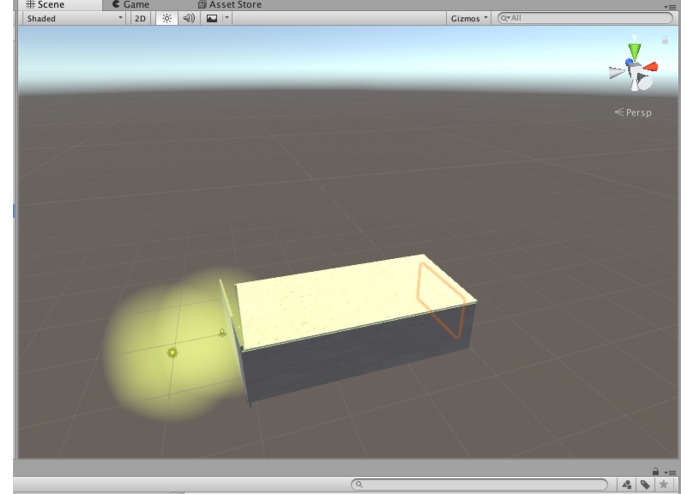The image size is (695, 494).
Task: Open the Scene panel options menu
Action: click(672, 6)
